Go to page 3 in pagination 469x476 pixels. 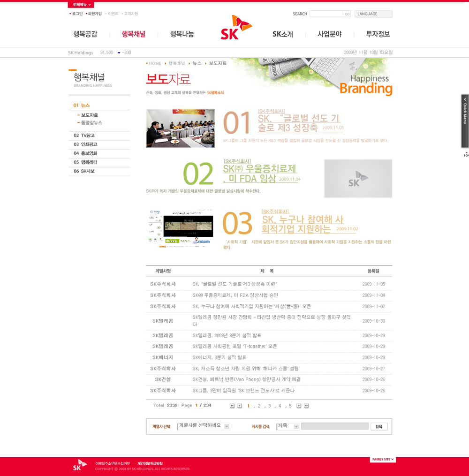(x=269, y=406)
